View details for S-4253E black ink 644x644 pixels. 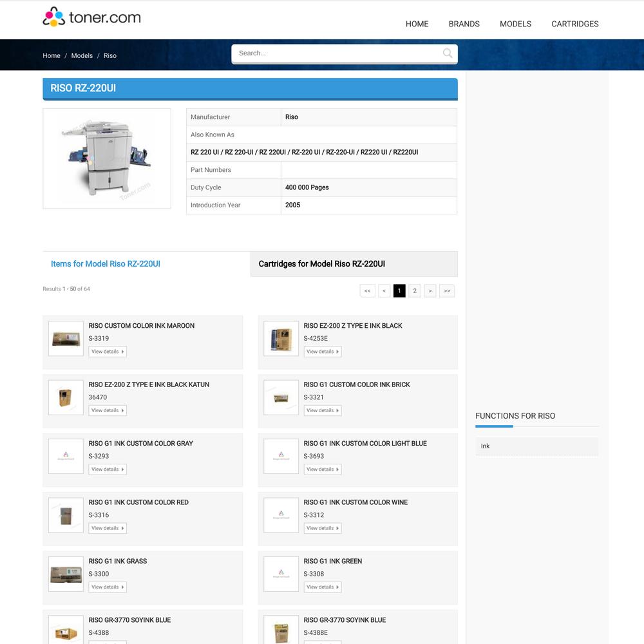[323, 352]
